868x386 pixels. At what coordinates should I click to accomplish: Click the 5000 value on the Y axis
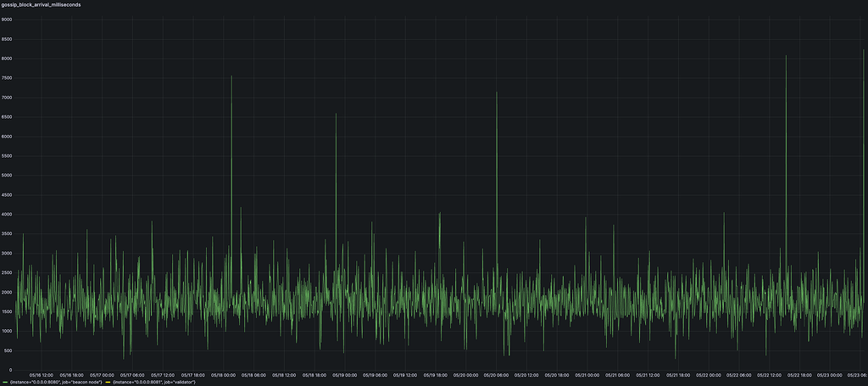pyautogui.click(x=7, y=175)
